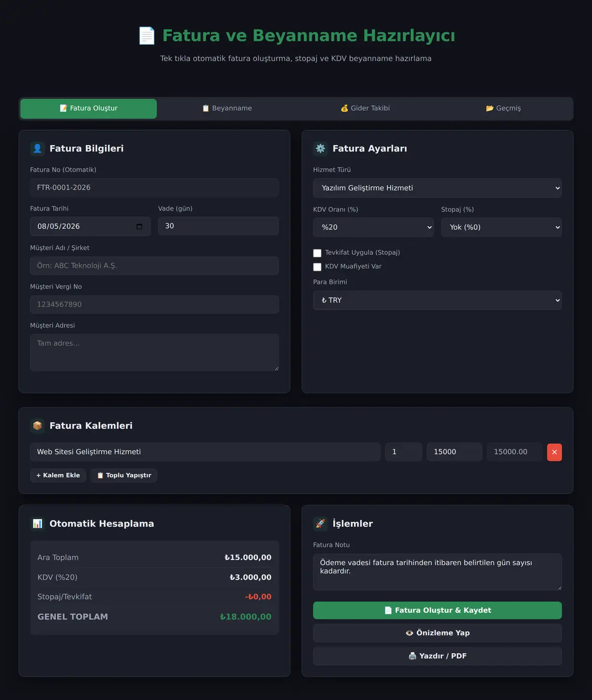The width and height of the screenshot is (592, 700).
Task: Open the Beyanname tab
Action: click(227, 108)
